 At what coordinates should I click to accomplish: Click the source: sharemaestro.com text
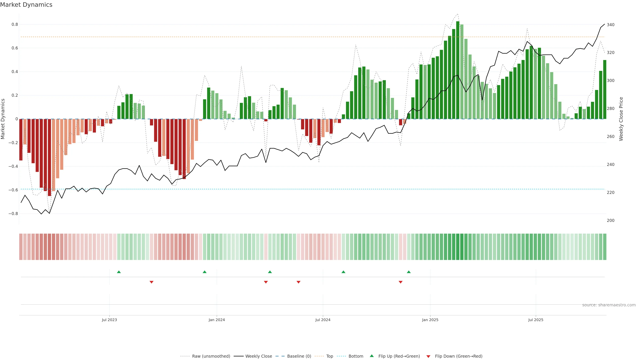609,305
